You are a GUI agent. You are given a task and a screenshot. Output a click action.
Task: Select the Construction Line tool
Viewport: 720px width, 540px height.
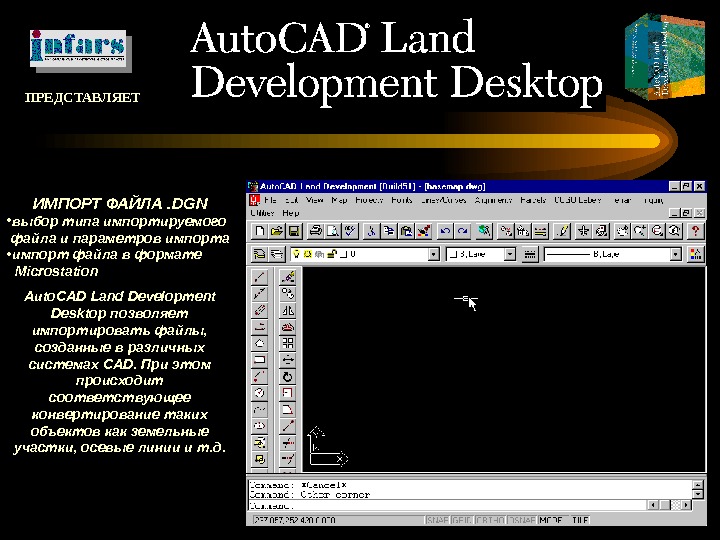pyautogui.click(x=259, y=293)
